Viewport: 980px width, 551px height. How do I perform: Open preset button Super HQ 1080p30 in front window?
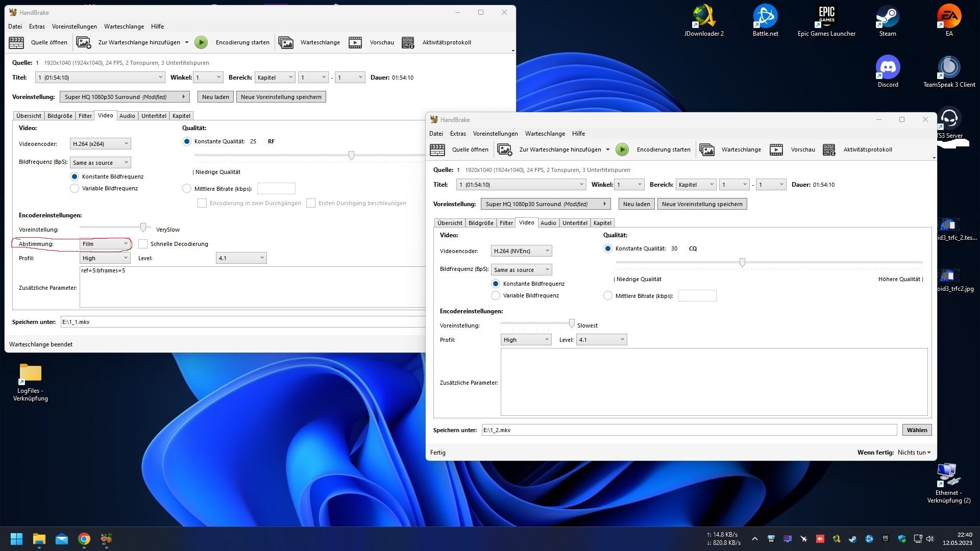click(546, 204)
